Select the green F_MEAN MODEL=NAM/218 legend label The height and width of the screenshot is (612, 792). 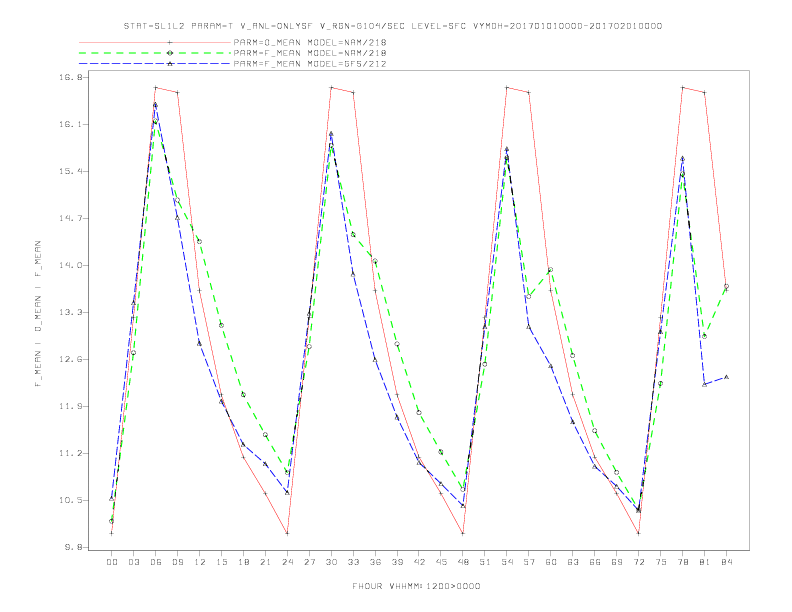310,53
